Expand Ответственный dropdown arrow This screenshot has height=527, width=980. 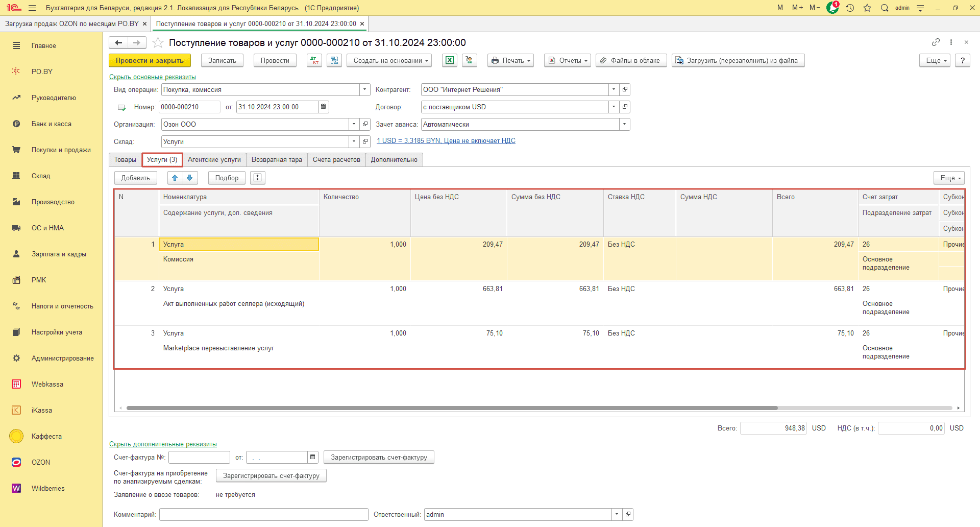[x=617, y=514]
